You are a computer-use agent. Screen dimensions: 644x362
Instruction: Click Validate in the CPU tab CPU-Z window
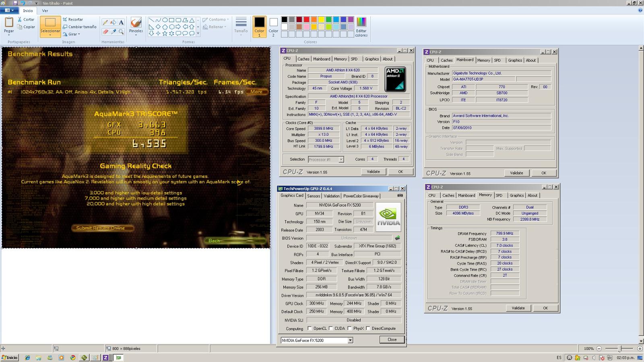(373, 172)
